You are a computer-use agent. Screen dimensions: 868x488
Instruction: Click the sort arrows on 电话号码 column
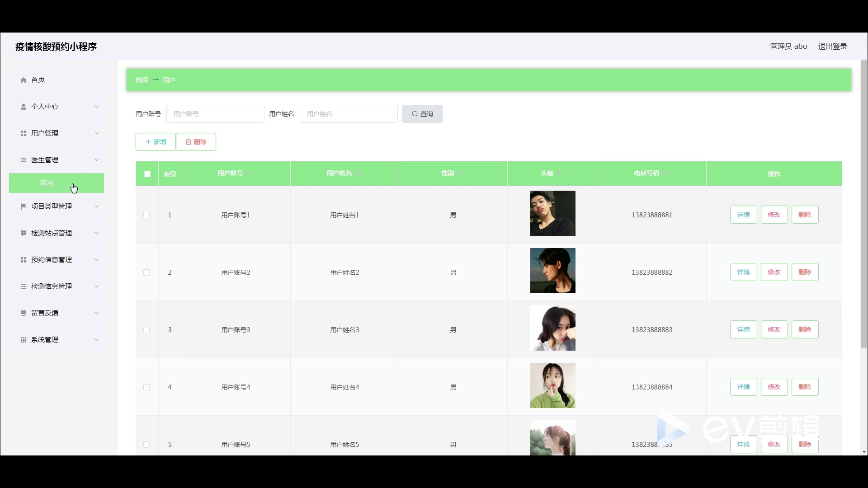(665, 174)
